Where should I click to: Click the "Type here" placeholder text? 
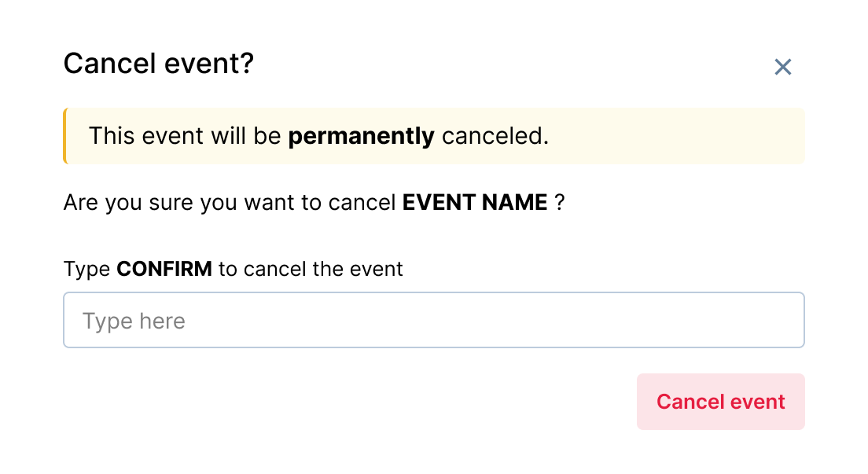(x=134, y=321)
